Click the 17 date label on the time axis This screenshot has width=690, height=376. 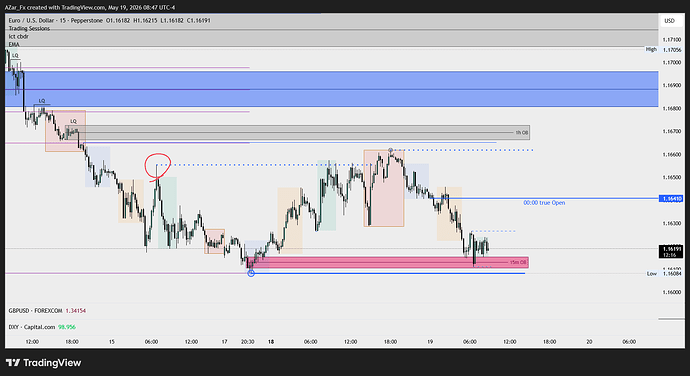[224, 342]
